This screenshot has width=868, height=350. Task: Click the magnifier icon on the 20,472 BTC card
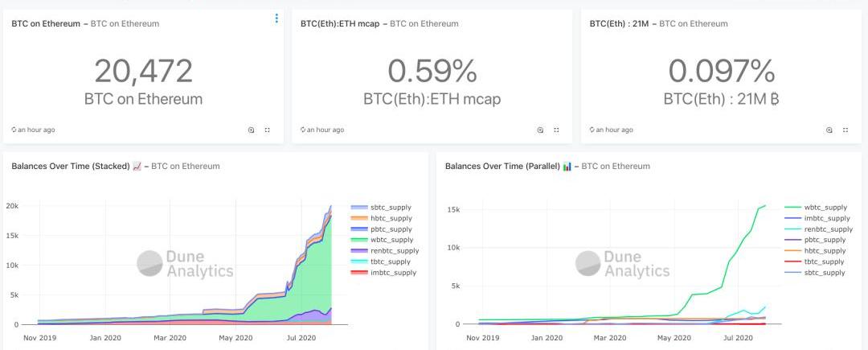[x=252, y=130]
